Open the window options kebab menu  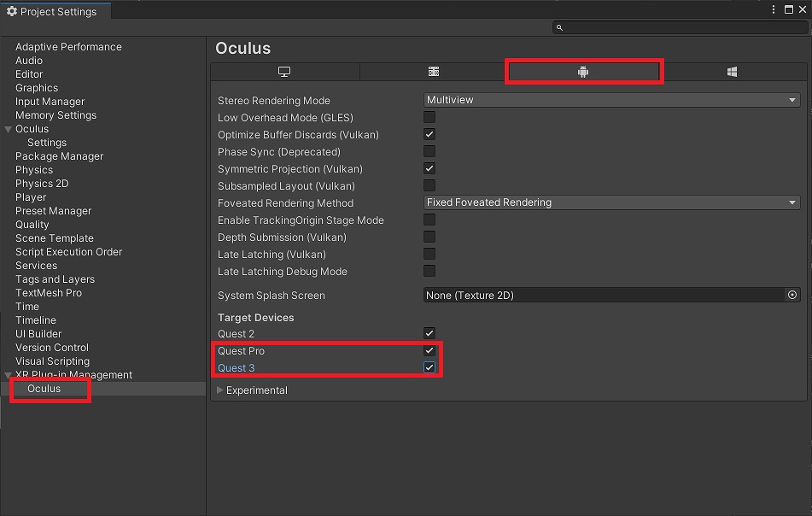[x=774, y=9]
